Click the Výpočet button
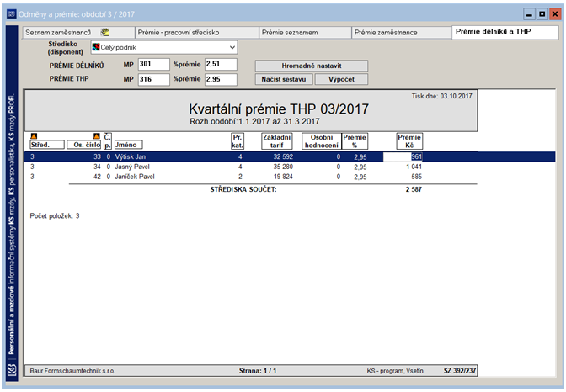The height and width of the screenshot is (392, 566). [341, 79]
